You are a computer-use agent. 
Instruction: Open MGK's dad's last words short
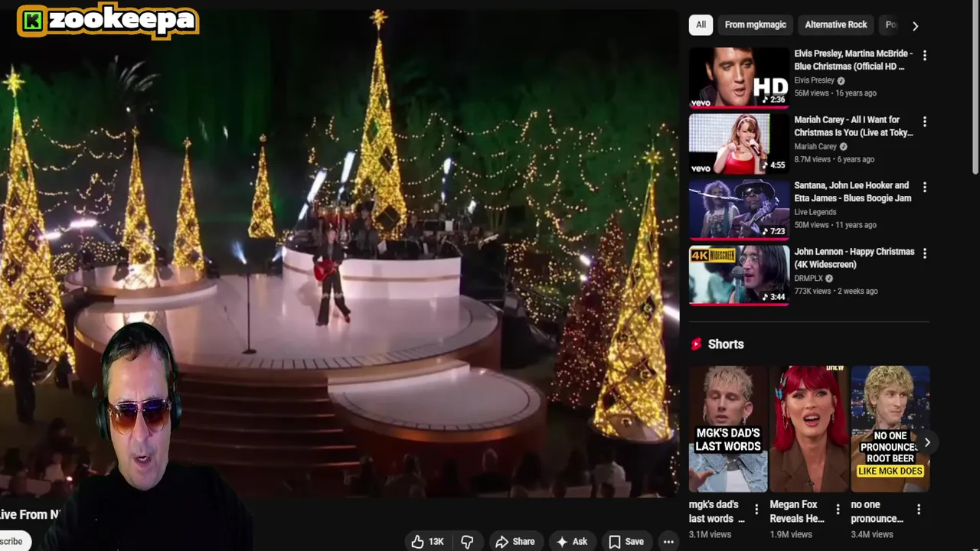[x=728, y=429]
